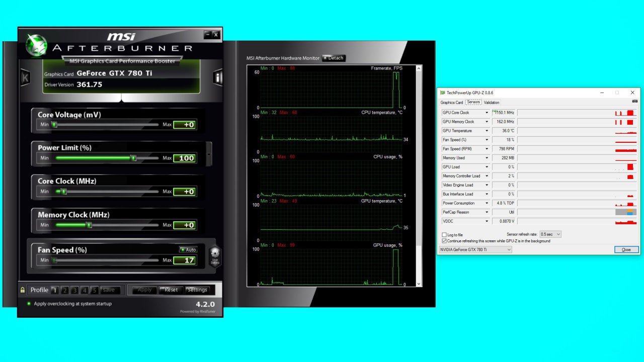644x362 pixels.
Task: Minimize the GPU-Z window
Action: pyautogui.click(x=602, y=93)
